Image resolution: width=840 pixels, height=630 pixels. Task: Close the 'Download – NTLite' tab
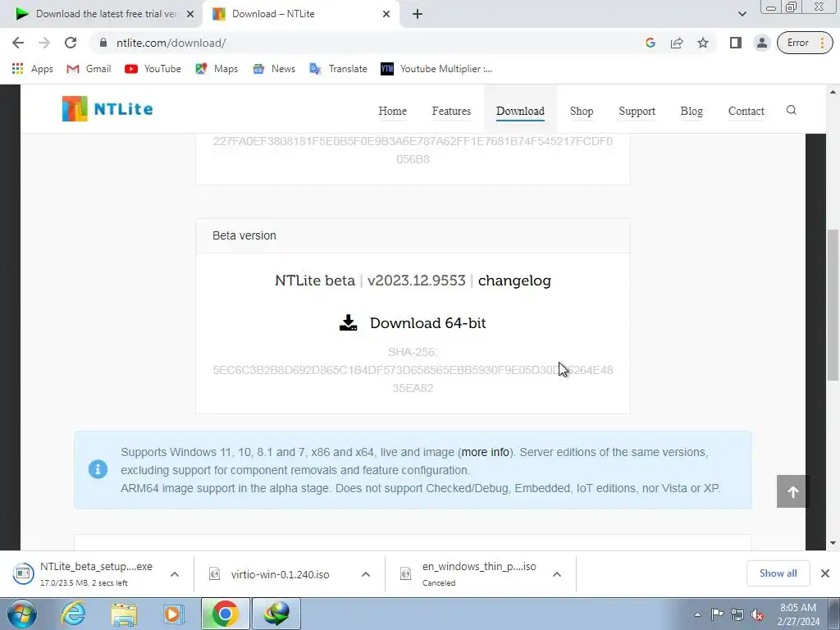pyautogui.click(x=386, y=14)
